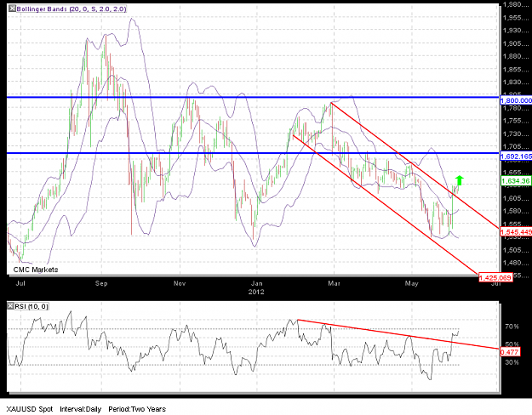Viewport: 532px width, 415px height.
Task: Click the 70% RSI axis label
Action: (512, 327)
